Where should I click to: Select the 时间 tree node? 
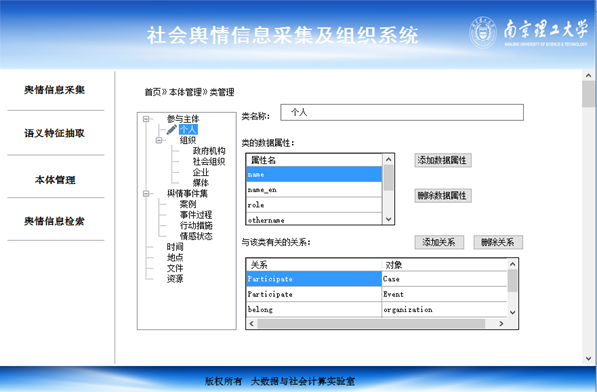tap(175, 247)
